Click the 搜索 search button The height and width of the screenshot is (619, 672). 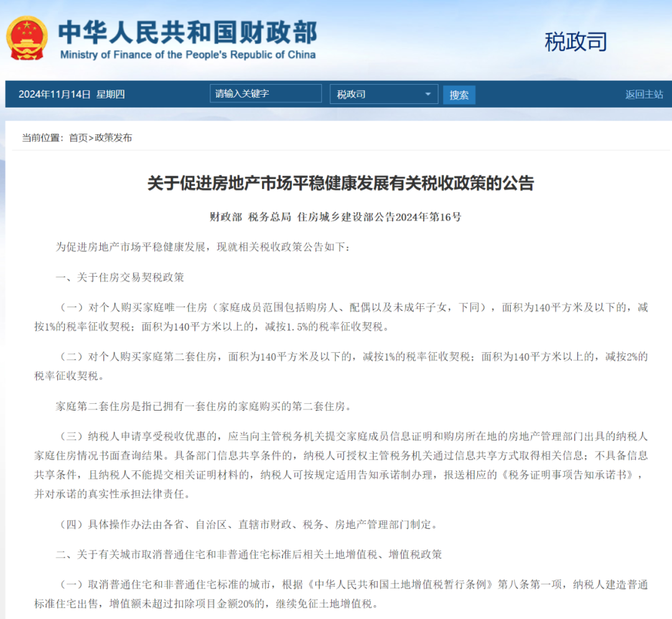click(x=459, y=95)
